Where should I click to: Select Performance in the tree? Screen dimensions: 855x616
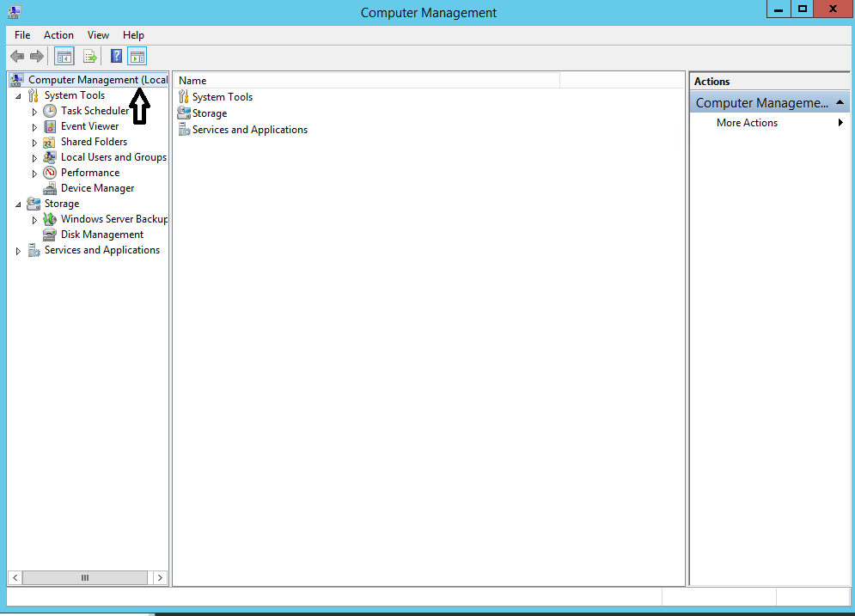(90, 173)
